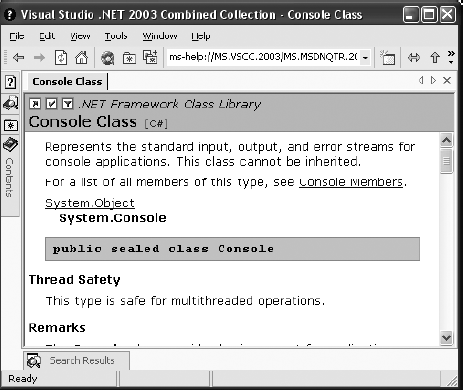Close the Console Class document tab
The width and height of the screenshot is (464, 390).
(447, 80)
